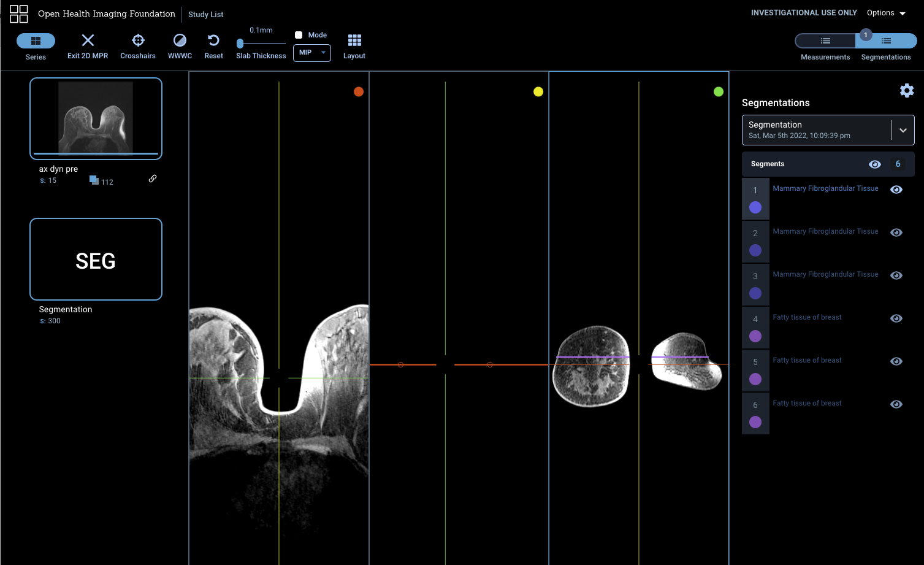This screenshot has height=565, width=924.
Task: Open the MIP mode dropdown
Action: 311,53
